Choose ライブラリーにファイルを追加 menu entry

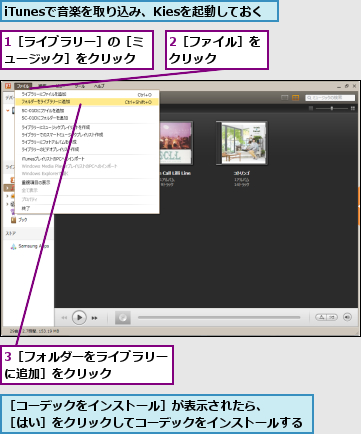(x=87, y=94)
